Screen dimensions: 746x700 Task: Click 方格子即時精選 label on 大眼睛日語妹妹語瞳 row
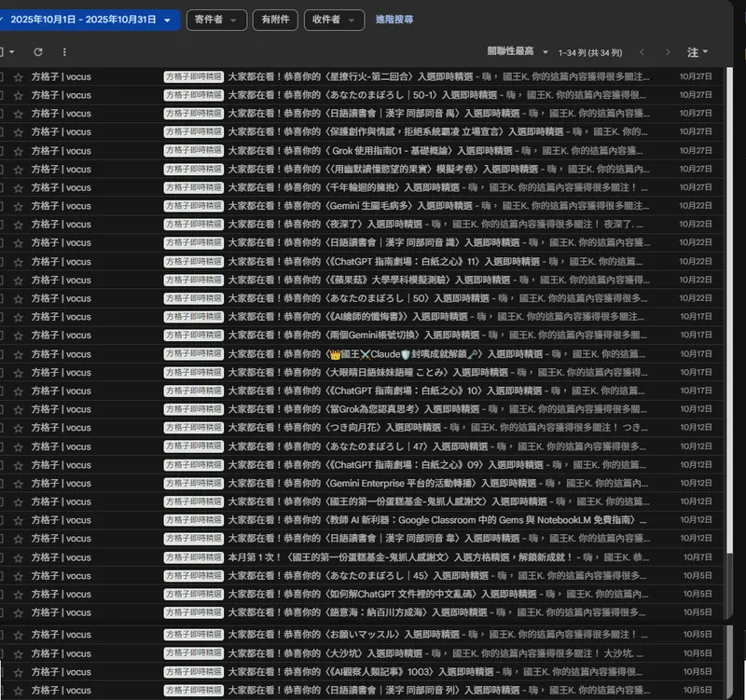tap(194, 372)
